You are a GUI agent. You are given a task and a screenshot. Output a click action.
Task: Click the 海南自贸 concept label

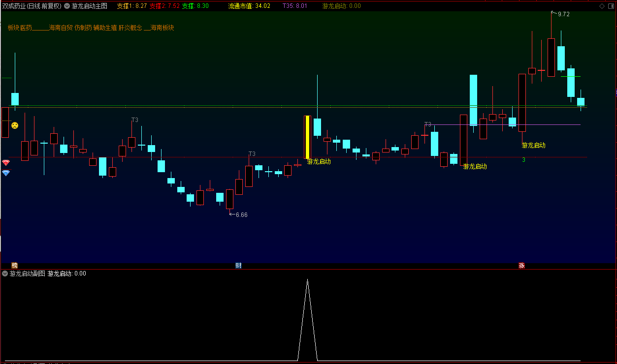(61, 28)
